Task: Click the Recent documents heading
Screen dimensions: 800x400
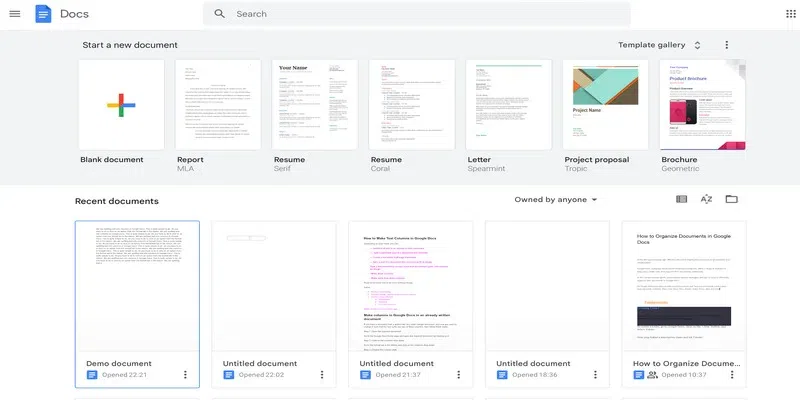Action: (117, 201)
